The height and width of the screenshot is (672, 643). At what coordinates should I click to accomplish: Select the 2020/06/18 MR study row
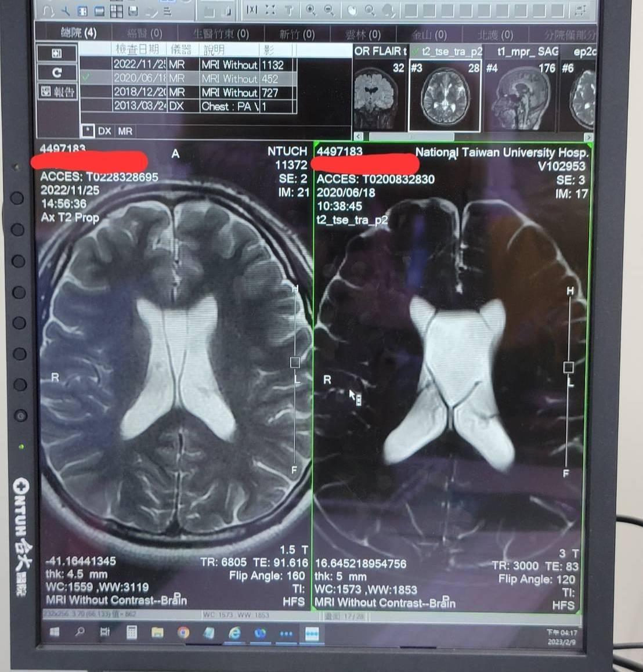[188, 78]
